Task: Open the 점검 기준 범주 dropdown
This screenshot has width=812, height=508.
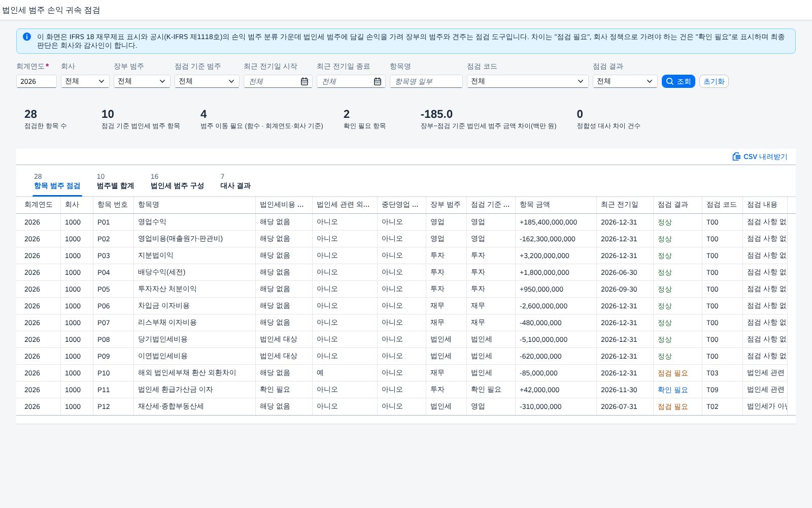Action: tap(207, 81)
